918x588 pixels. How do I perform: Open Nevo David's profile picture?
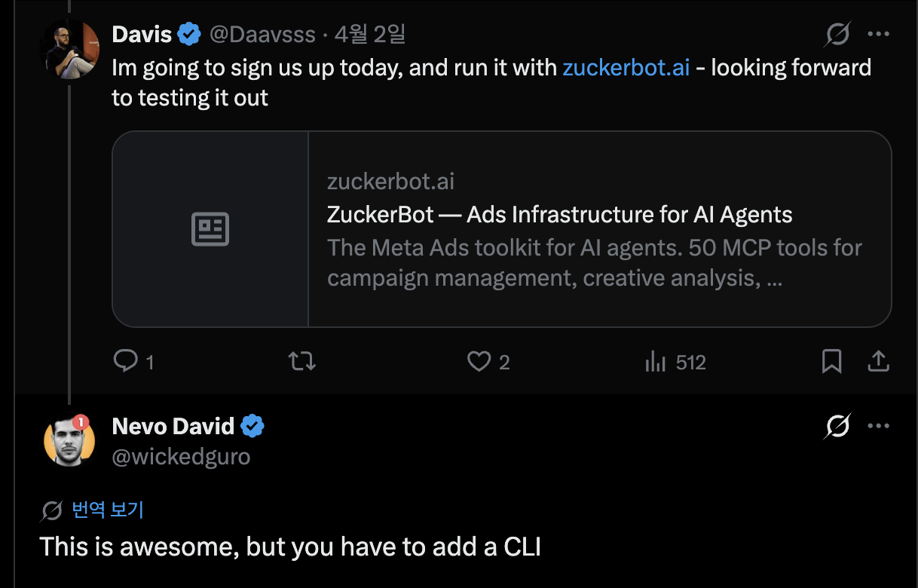(69, 442)
